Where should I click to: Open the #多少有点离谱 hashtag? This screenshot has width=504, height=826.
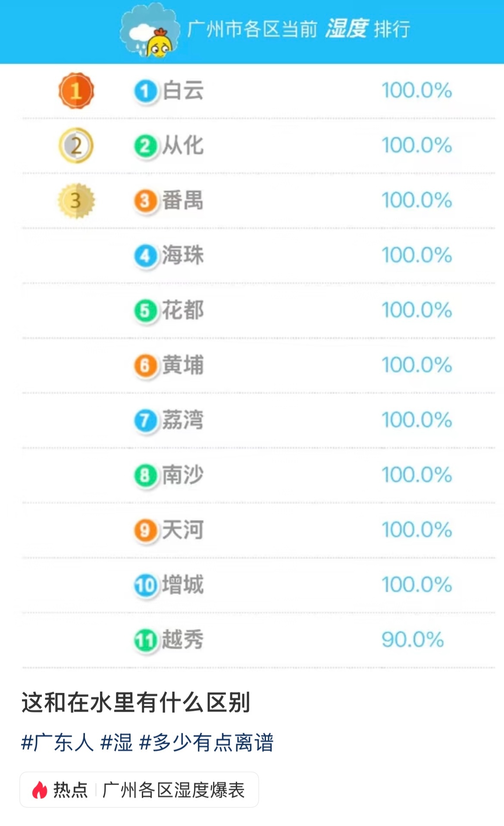(x=207, y=743)
